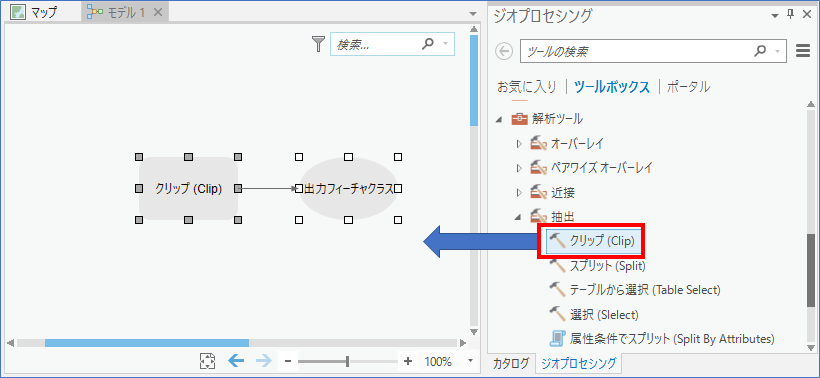Click the fit-to-window icon in the model view

(208, 361)
